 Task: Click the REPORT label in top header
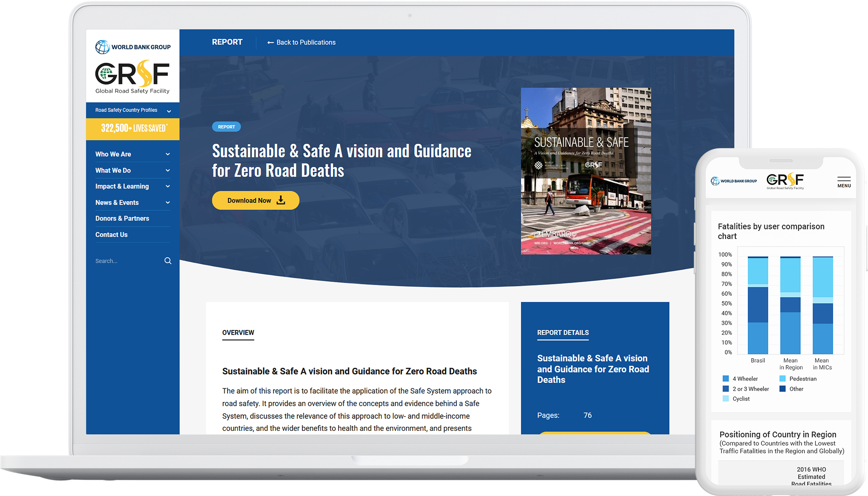[227, 42]
